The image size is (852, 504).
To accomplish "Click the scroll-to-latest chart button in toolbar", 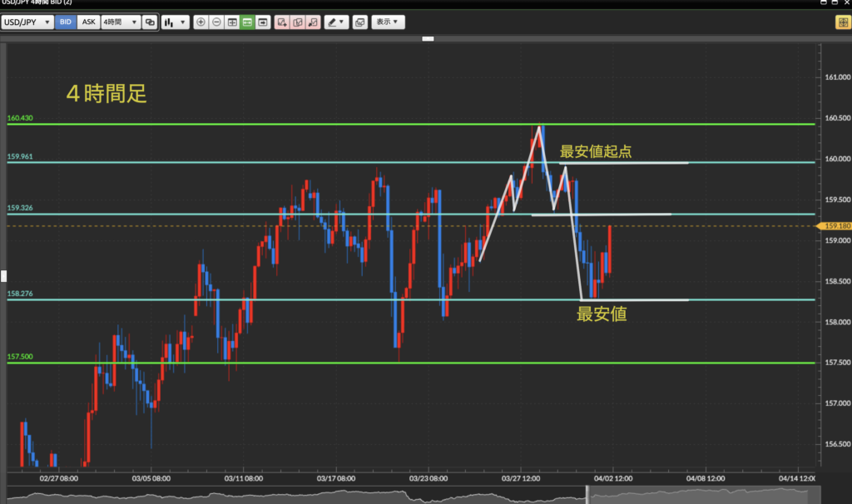I will pos(263,22).
